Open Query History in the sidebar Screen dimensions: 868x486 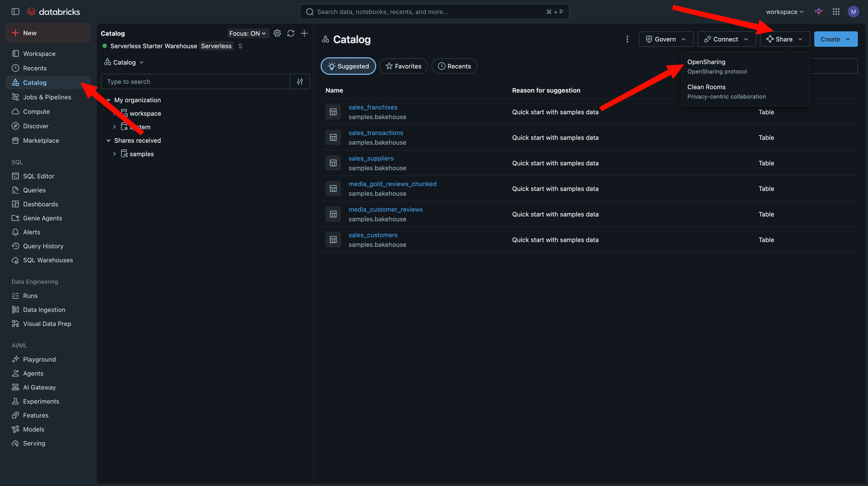click(x=48, y=246)
